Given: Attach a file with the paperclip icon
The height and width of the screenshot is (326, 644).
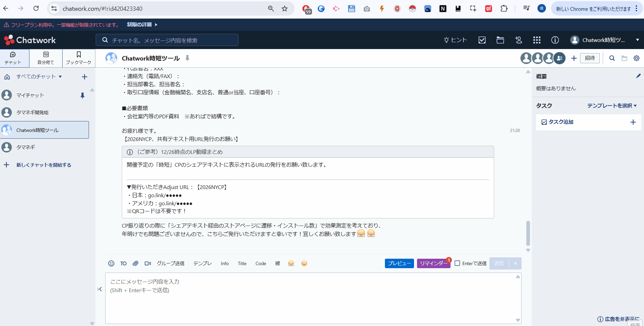Looking at the screenshot, I should tap(135, 263).
